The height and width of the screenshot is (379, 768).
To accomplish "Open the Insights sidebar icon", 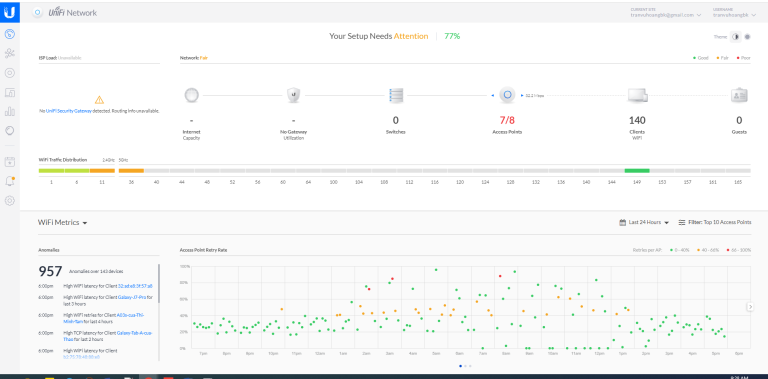I will (9, 130).
